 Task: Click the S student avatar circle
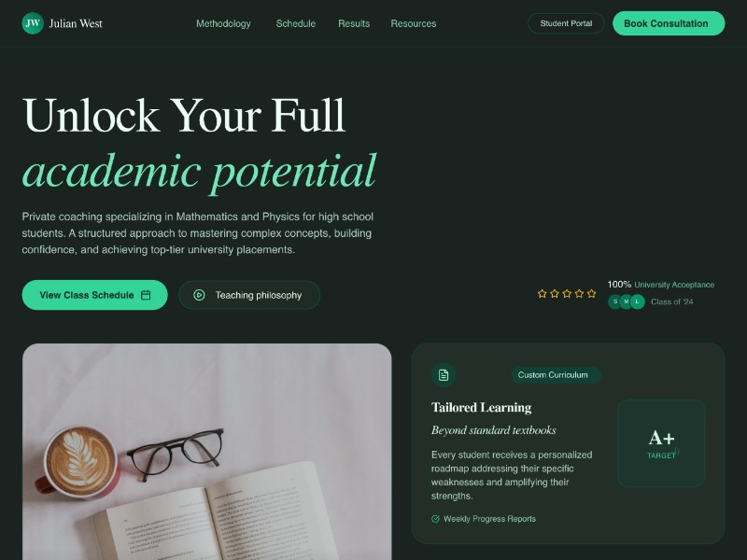614,301
